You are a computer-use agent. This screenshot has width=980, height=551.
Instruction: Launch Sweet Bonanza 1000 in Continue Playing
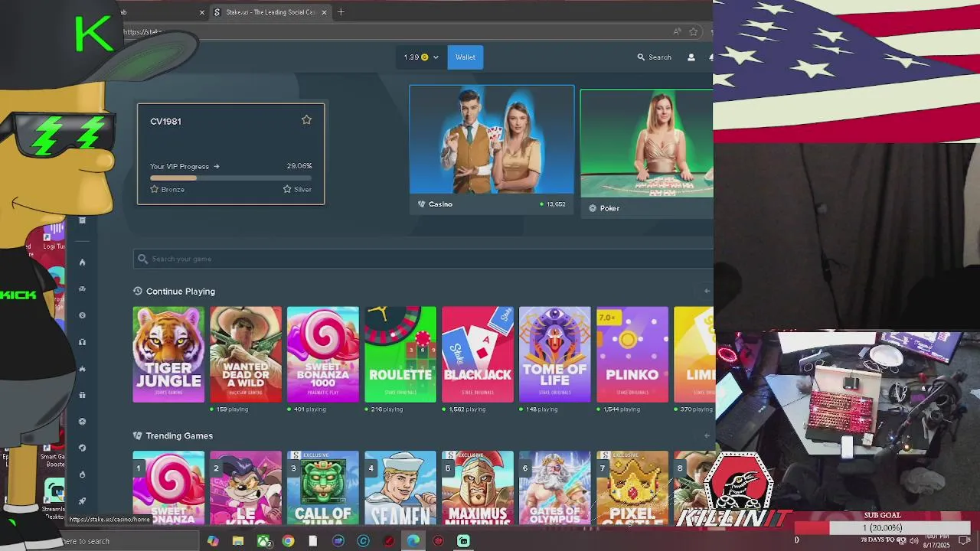point(323,354)
